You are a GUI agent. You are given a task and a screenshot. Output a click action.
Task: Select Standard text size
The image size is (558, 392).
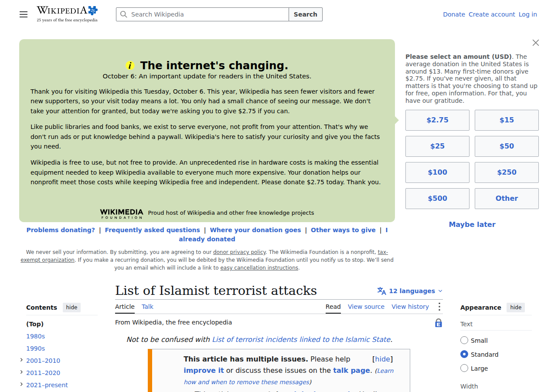(x=464, y=354)
